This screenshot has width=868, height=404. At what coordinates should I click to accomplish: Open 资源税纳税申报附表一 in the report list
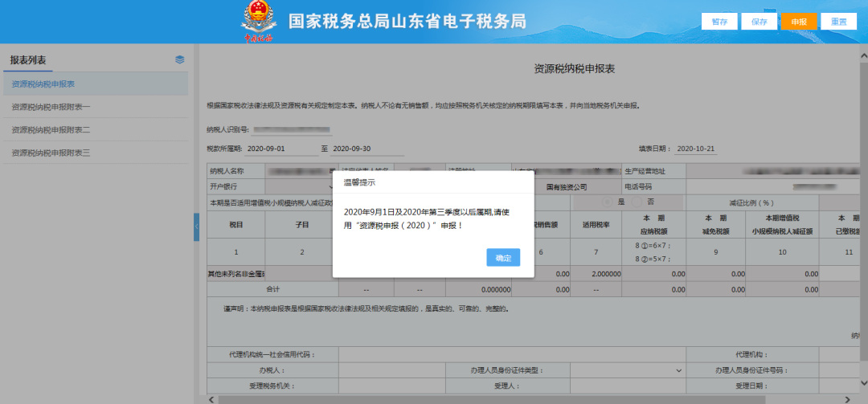(x=95, y=107)
